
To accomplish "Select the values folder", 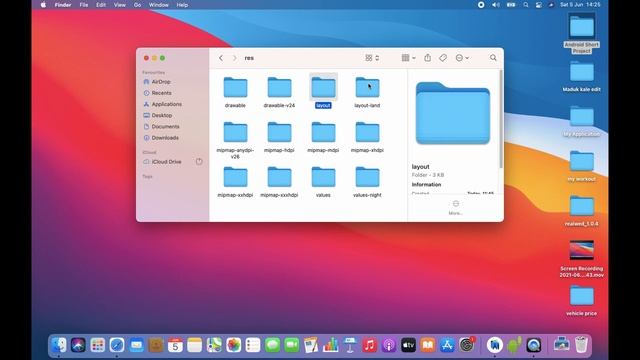I will [x=323, y=177].
